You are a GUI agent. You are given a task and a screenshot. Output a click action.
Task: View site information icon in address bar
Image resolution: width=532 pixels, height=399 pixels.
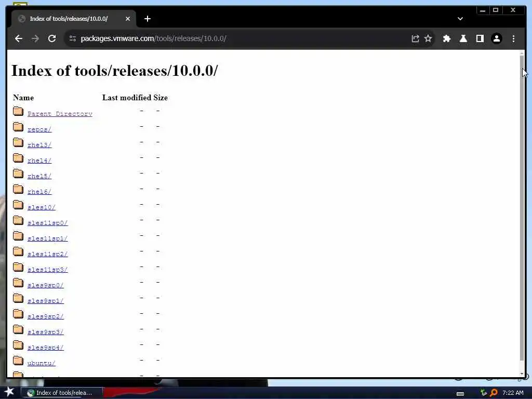(x=73, y=38)
